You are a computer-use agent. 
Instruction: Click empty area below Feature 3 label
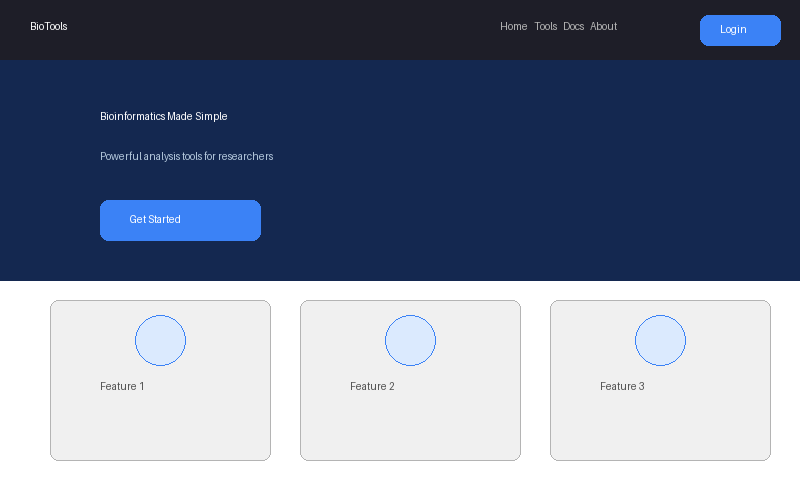[x=660, y=428]
